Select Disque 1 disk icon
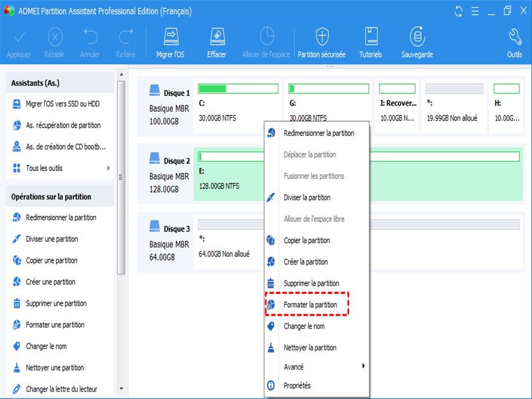 (154, 91)
